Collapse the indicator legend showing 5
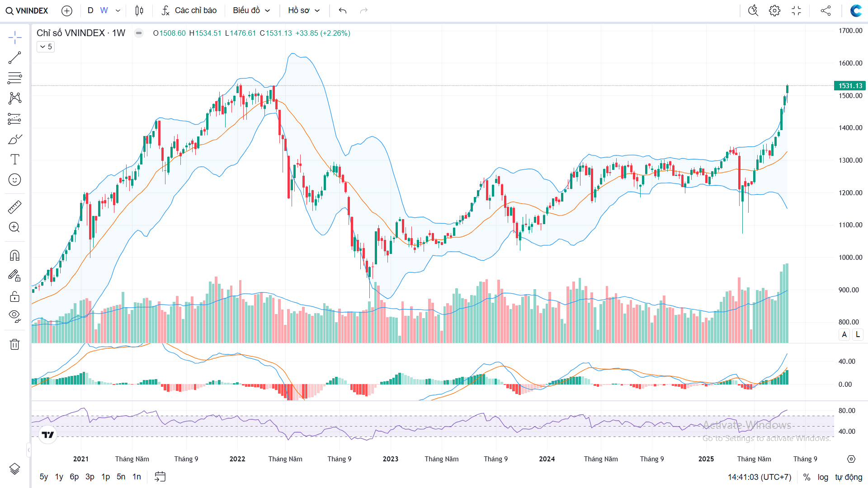This screenshot has height=488, width=868. 46,47
